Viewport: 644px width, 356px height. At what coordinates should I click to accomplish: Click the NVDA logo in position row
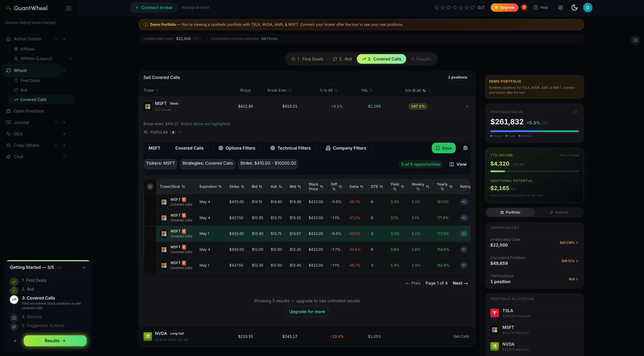147,336
